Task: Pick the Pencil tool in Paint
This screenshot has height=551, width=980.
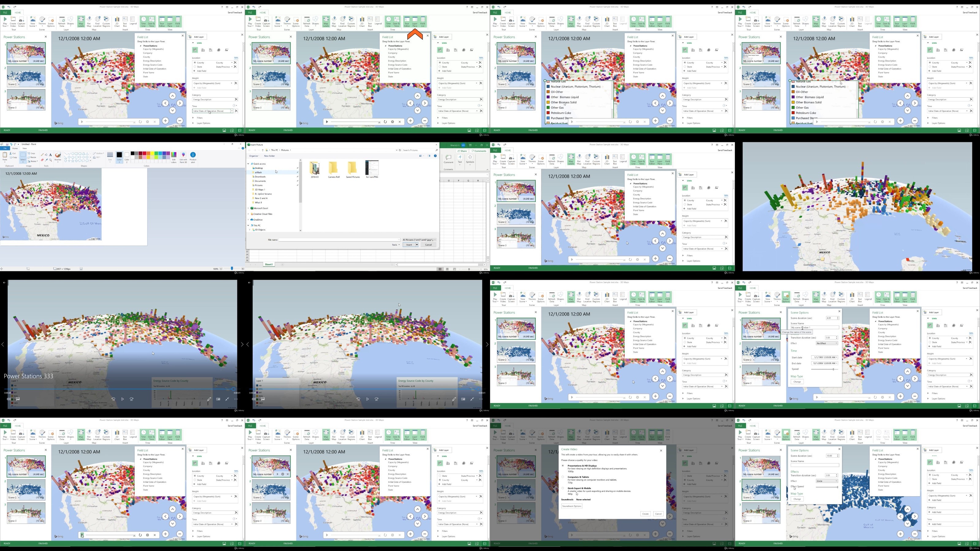Action: 42,155
